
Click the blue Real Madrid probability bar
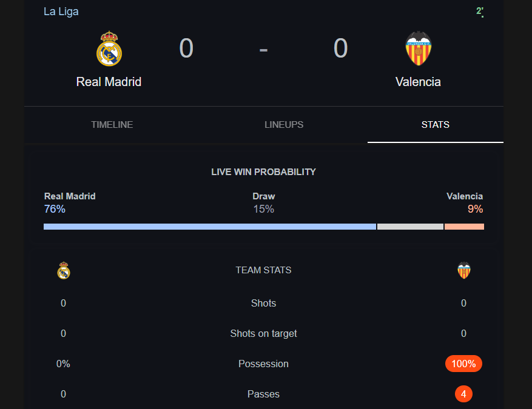[210, 227]
